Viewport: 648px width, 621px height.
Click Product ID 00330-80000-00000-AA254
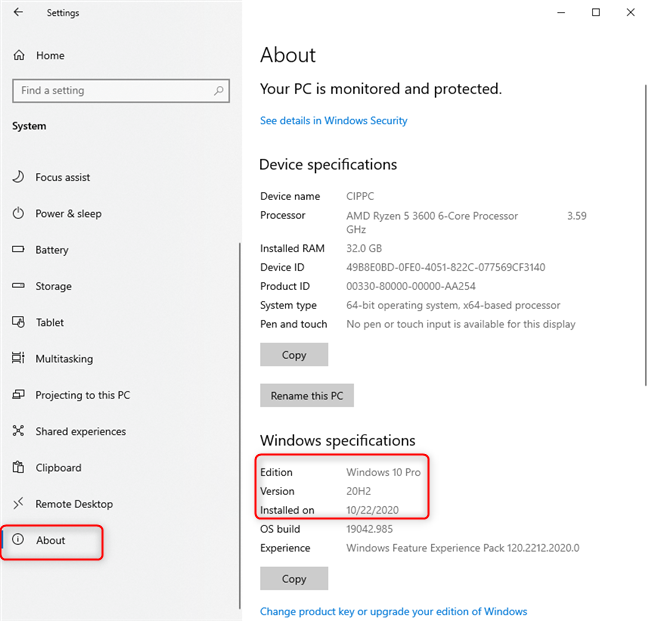(x=411, y=286)
